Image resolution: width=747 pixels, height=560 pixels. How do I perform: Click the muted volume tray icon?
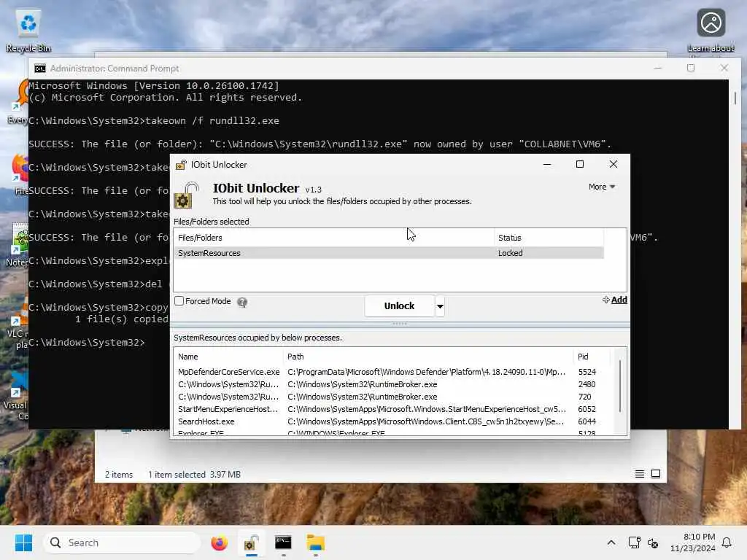tap(653, 542)
